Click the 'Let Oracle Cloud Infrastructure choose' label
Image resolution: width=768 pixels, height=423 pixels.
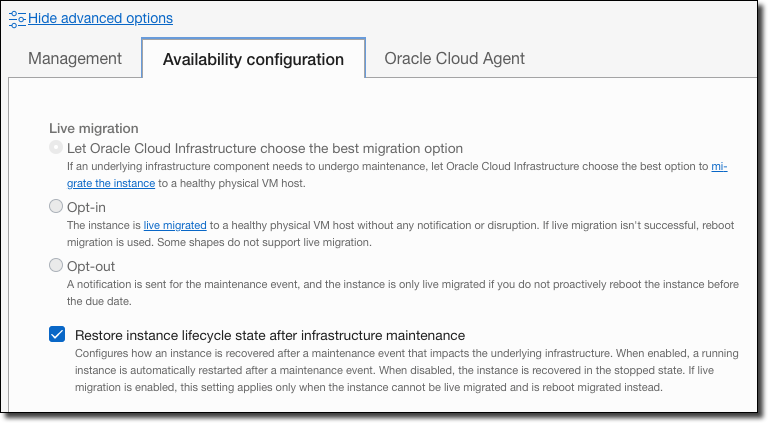[264, 148]
